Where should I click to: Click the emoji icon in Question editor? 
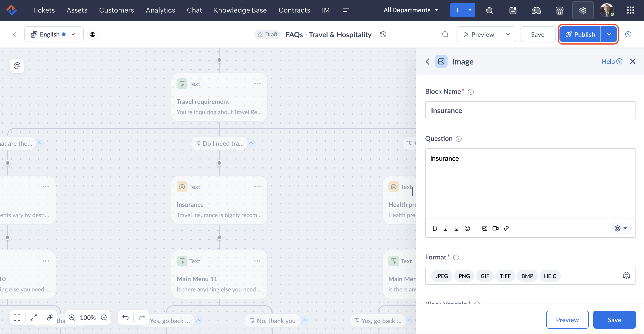click(x=467, y=228)
